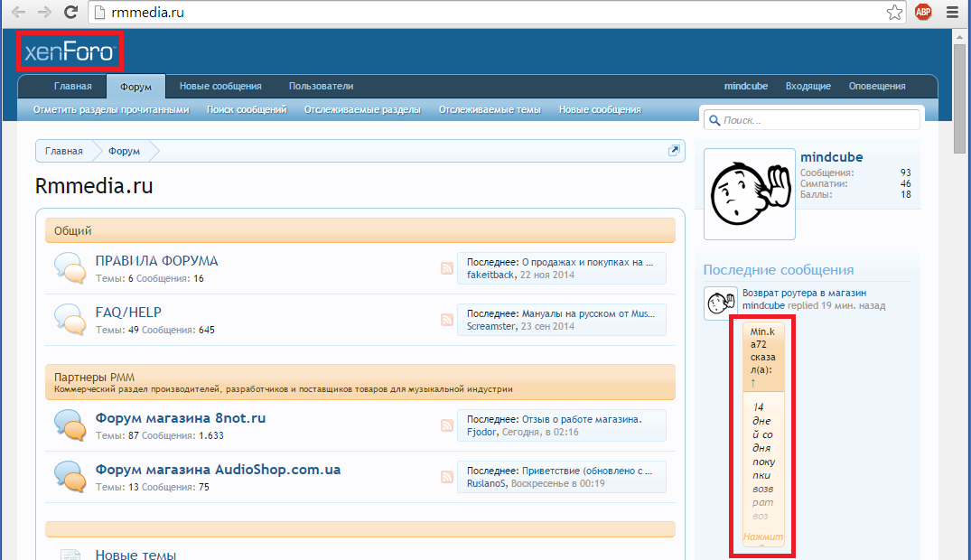Click the Симпатии: 46 stat in the profile card

[x=855, y=183]
